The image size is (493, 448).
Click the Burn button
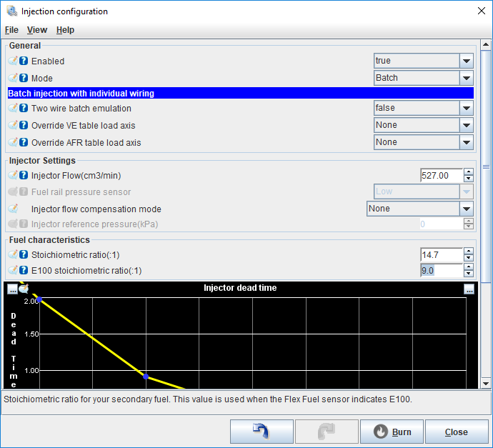pyautogui.click(x=393, y=432)
